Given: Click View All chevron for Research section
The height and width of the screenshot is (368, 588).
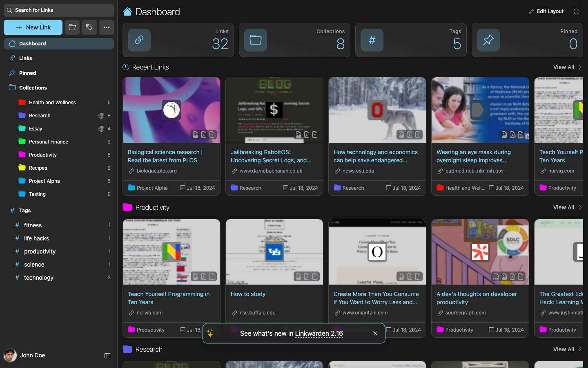Looking at the screenshot, I should [x=580, y=349].
